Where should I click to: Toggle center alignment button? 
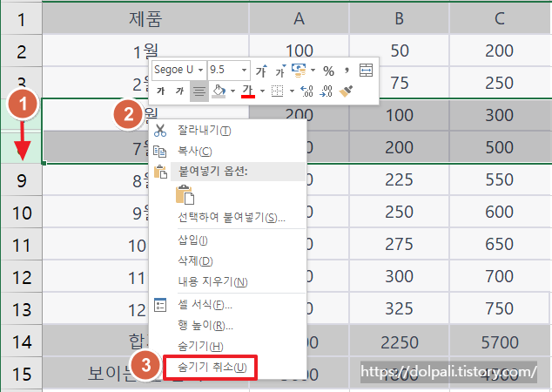coord(199,91)
